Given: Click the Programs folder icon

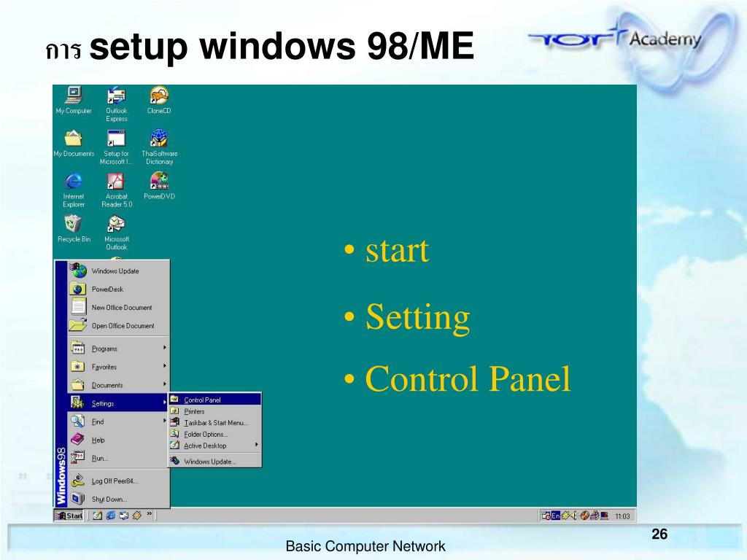Looking at the screenshot, I should pyautogui.click(x=77, y=349).
